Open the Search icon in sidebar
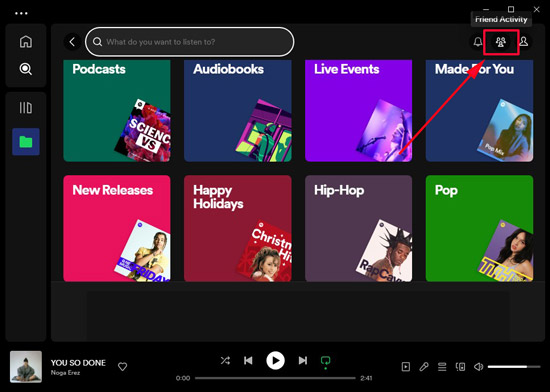The width and height of the screenshot is (550, 392). pyautogui.click(x=26, y=69)
